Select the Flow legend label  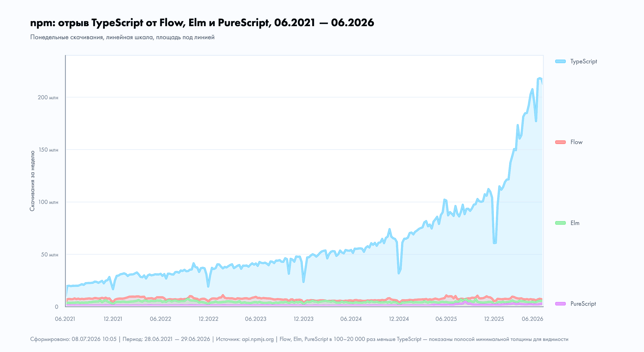point(576,142)
